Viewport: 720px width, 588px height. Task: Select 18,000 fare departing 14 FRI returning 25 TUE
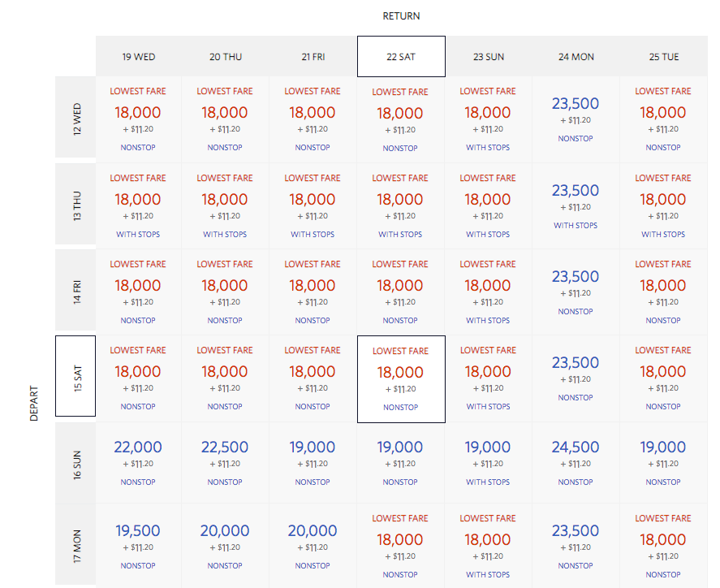pos(663,292)
